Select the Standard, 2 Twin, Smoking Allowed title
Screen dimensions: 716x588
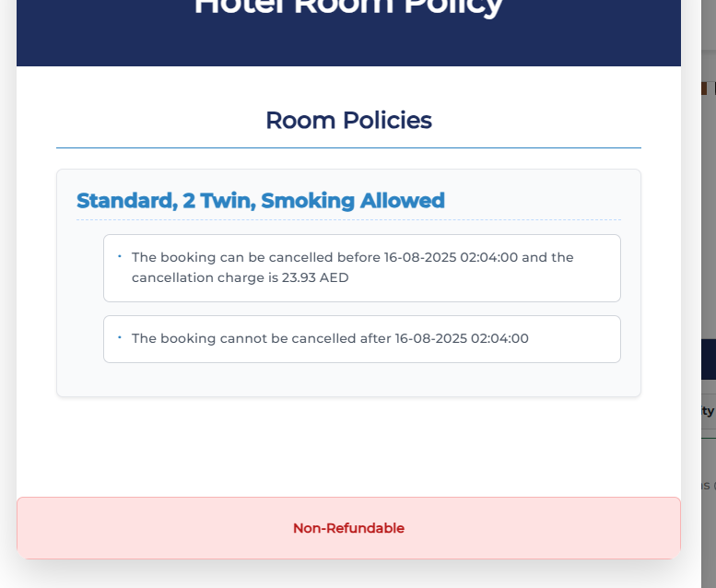261,200
